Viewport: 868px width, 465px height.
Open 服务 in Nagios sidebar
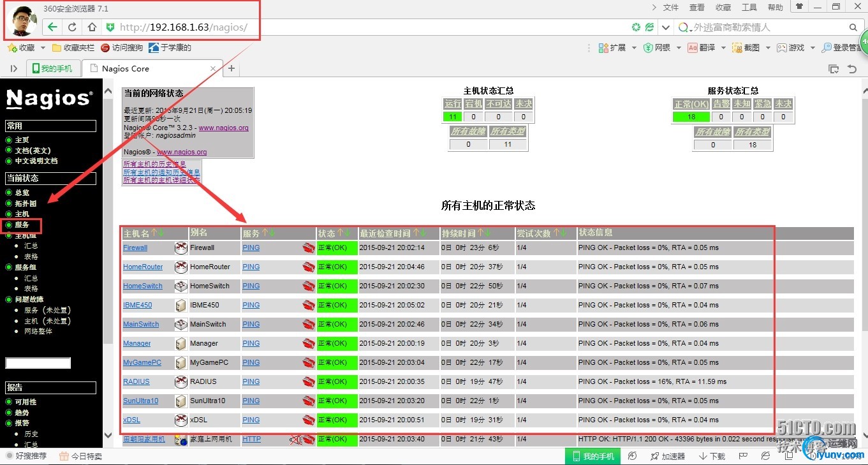(x=22, y=225)
